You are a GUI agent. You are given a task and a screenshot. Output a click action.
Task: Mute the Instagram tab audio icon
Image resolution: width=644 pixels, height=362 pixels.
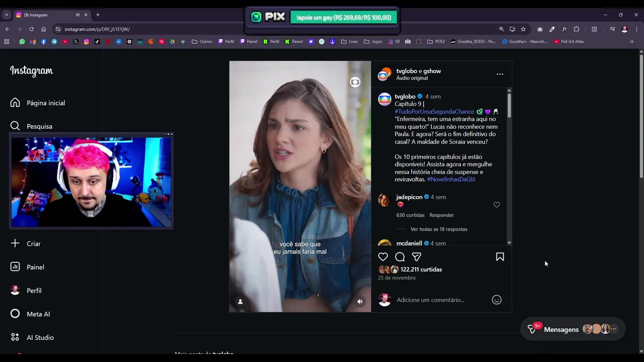[x=77, y=15]
